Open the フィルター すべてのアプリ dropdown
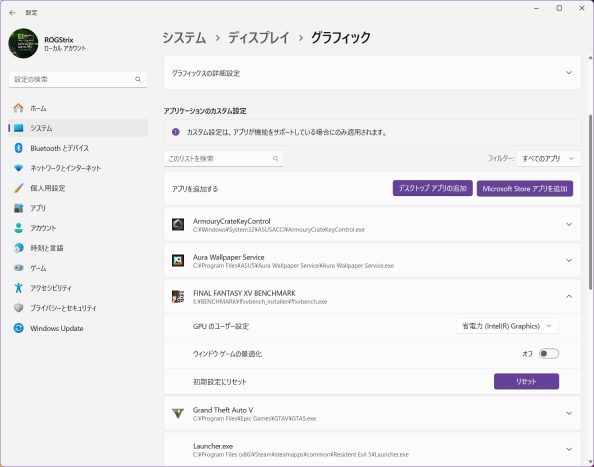This screenshot has height=467, width=594. pos(549,159)
